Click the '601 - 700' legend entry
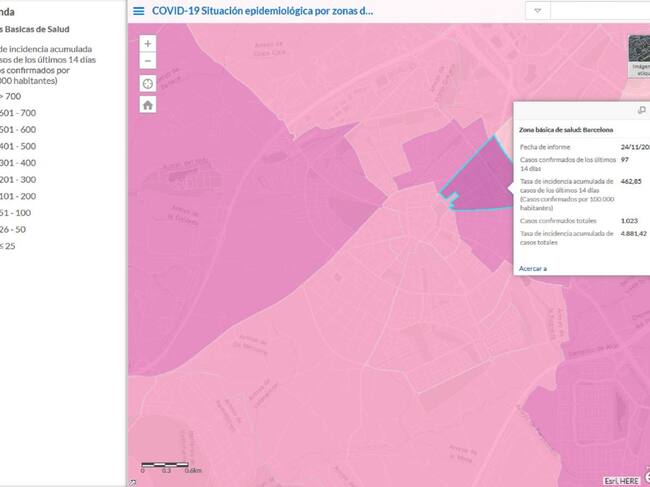Screen dimensions: 650x487 [x=18, y=113]
